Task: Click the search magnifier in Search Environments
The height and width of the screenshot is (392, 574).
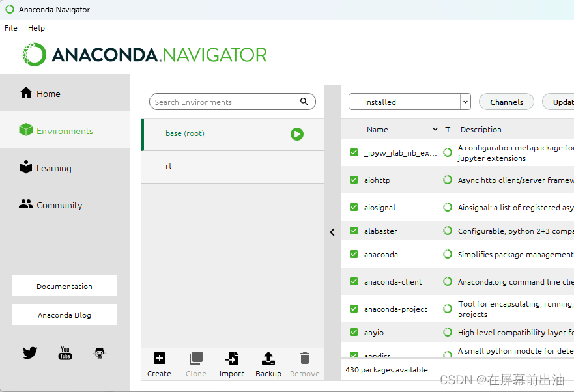Action: (304, 102)
